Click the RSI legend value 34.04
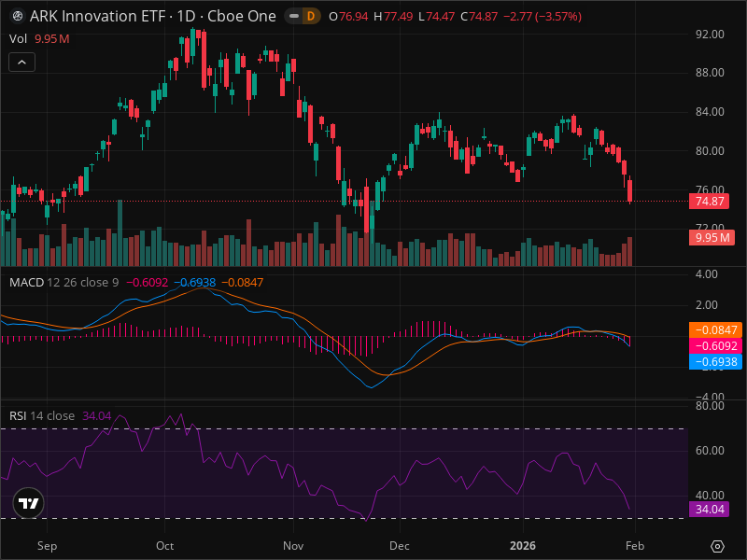This screenshot has width=747, height=560. 97,415
